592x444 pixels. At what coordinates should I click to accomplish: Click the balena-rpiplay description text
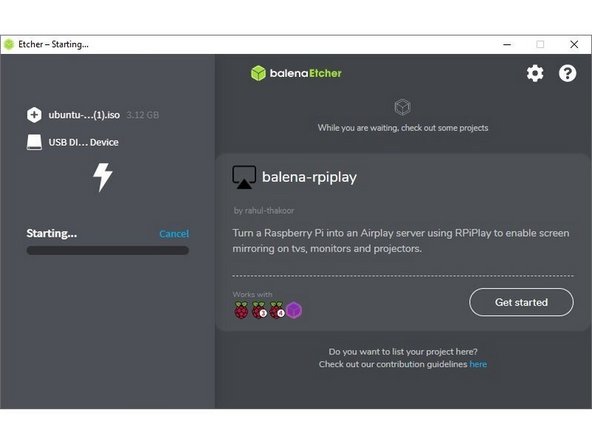(401, 240)
